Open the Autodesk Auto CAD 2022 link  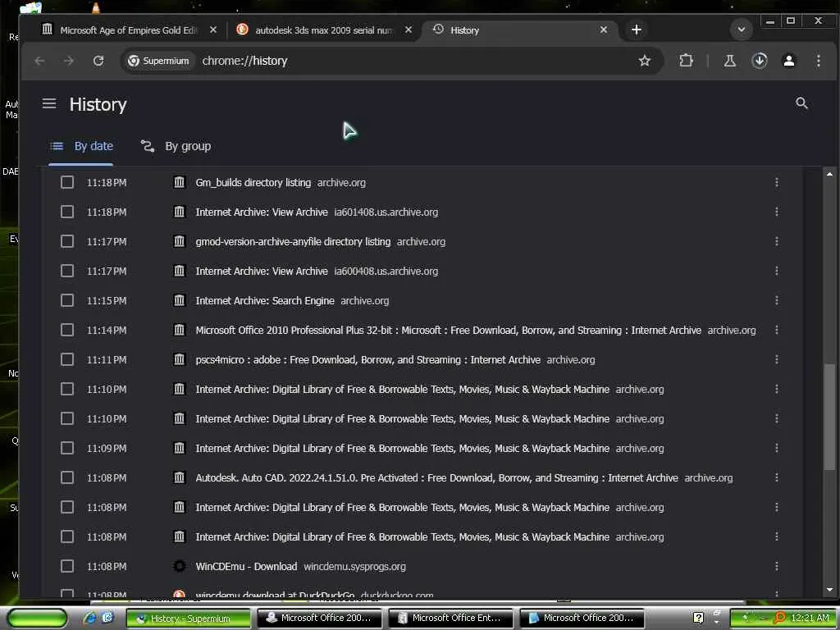[x=436, y=478]
